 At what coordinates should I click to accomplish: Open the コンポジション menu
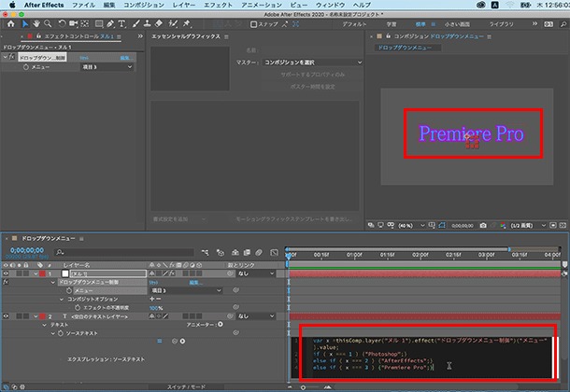click(x=144, y=5)
